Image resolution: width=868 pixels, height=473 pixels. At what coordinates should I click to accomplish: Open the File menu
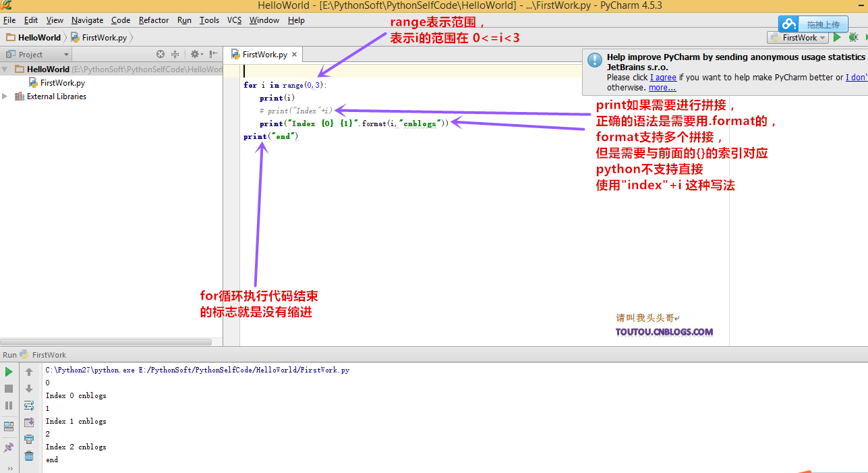point(9,20)
